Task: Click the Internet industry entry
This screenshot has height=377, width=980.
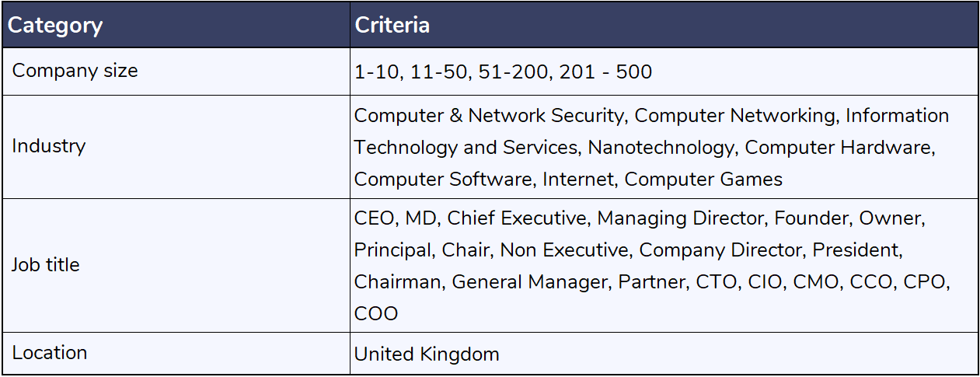Action: 577,180
